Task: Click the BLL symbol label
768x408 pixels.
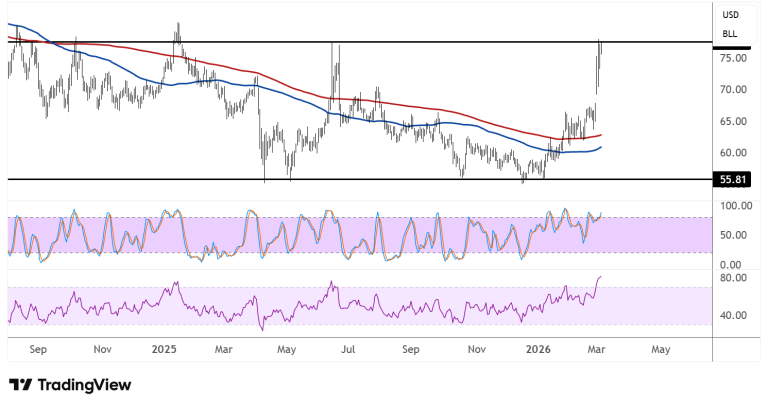Action: (729, 34)
